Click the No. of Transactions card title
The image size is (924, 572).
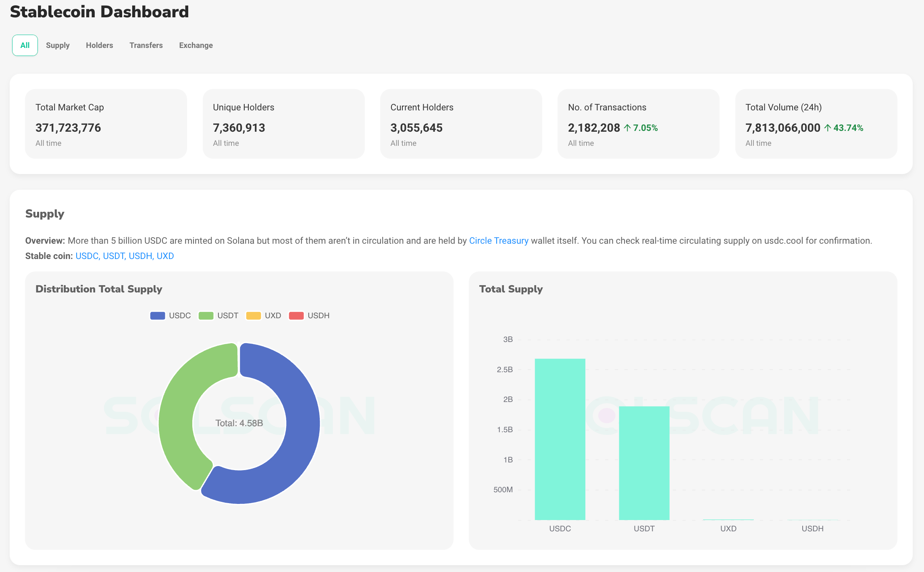click(607, 107)
